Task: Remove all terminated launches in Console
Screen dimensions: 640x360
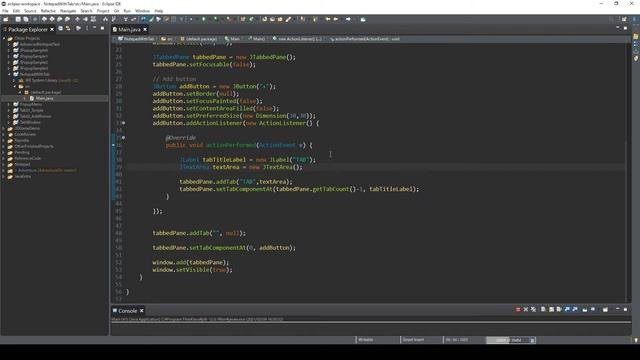Action: pyautogui.click(x=533, y=310)
